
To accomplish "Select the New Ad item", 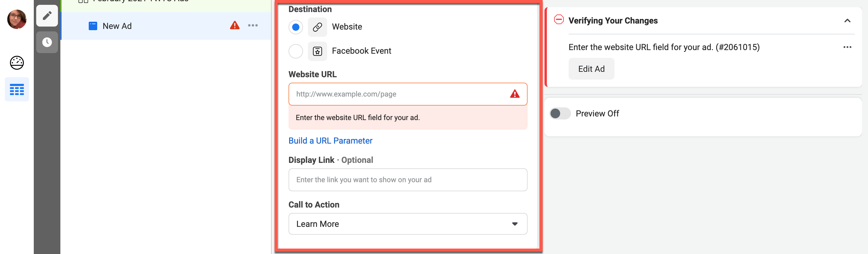I will [x=117, y=26].
